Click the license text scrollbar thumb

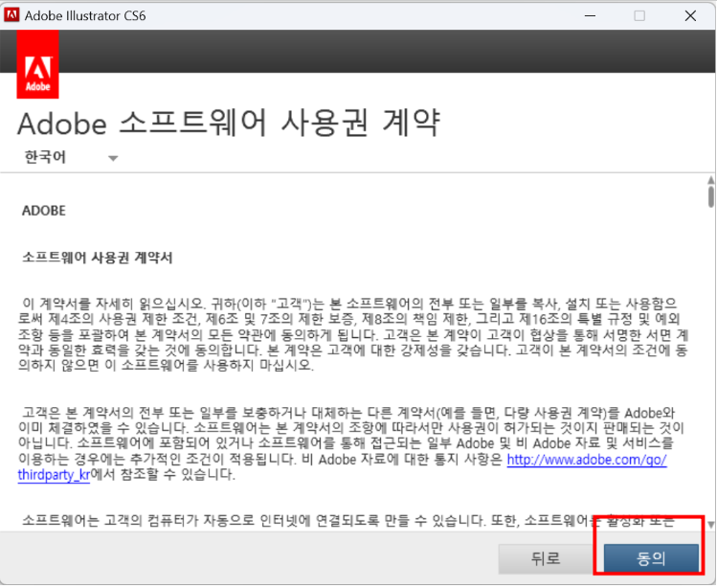pos(710,196)
